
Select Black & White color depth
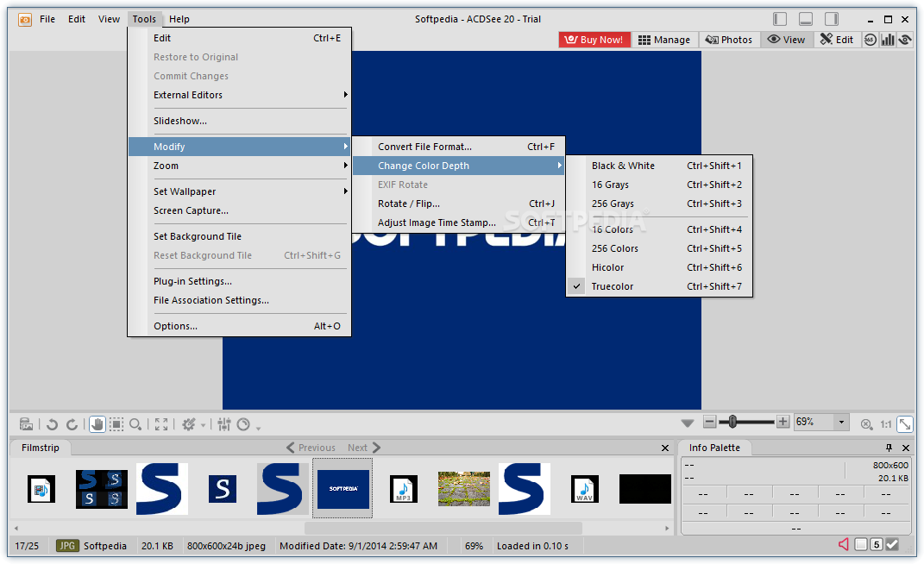(x=659, y=166)
